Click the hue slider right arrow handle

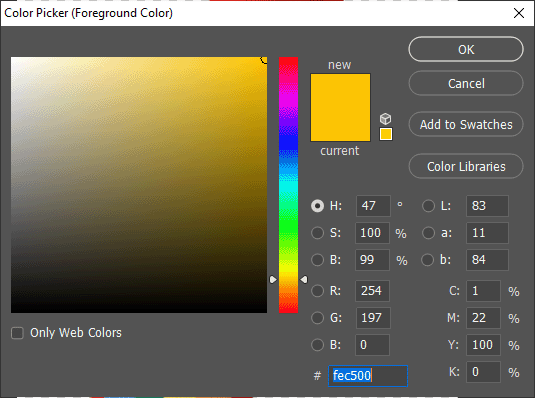[x=304, y=280]
